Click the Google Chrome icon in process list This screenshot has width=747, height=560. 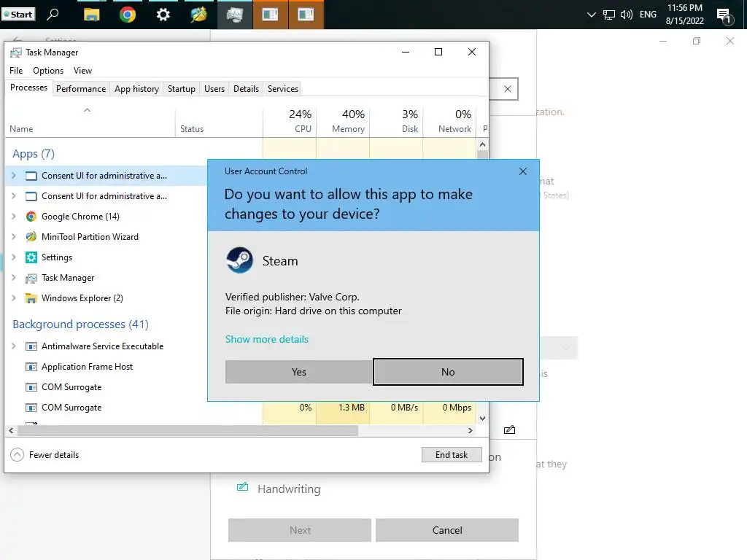click(x=31, y=217)
